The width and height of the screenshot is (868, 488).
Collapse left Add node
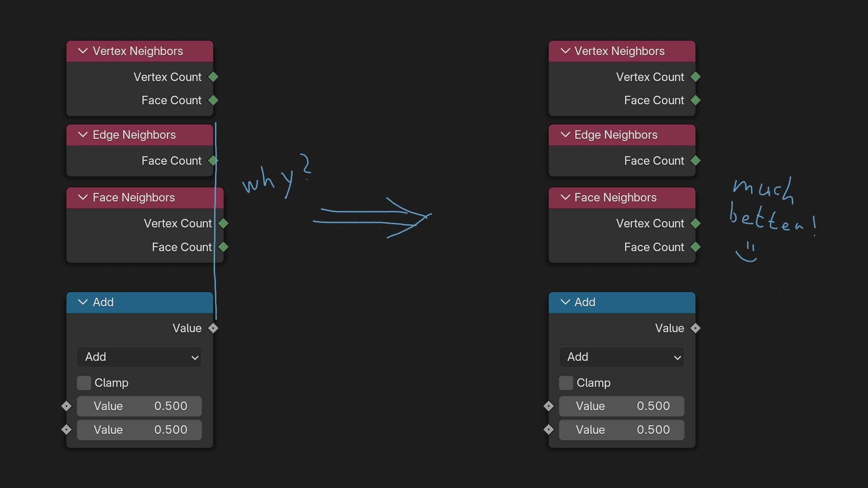click(x=83, y=302)
